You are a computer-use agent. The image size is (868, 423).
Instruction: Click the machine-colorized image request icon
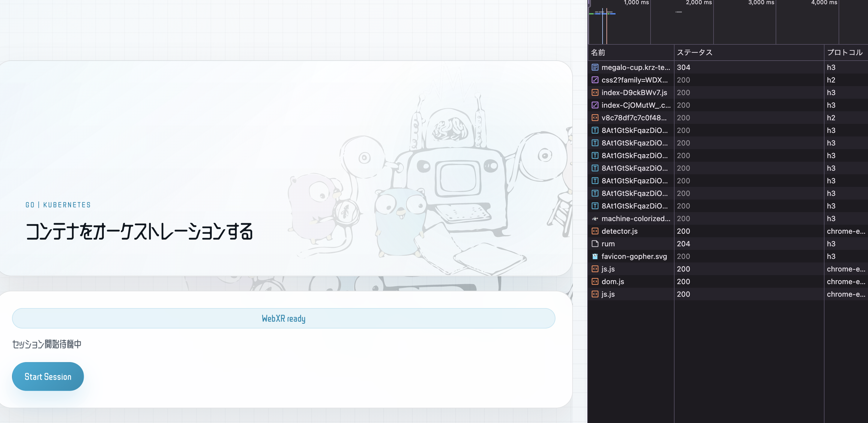click(x=595, y=218)
